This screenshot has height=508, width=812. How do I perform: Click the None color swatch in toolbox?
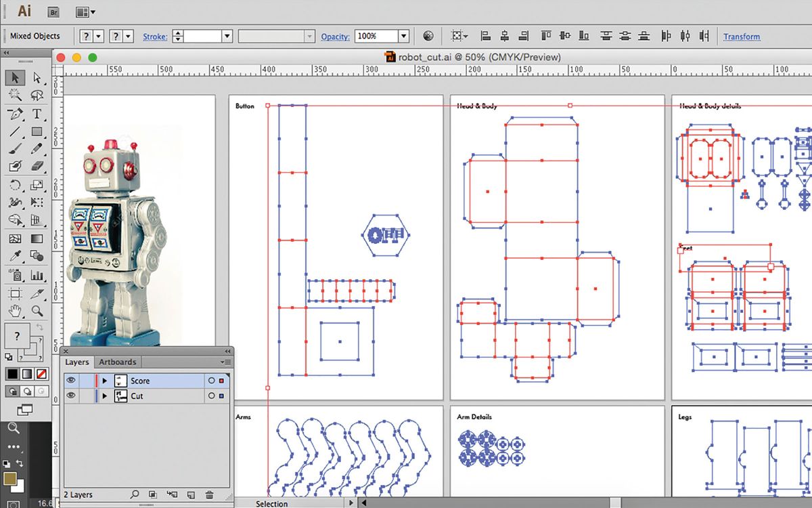[42, 374]
